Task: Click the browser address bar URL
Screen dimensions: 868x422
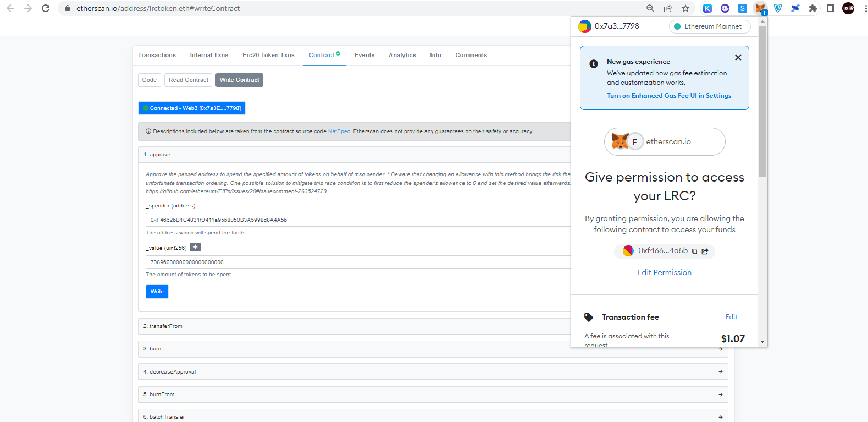Action: pyautogui.click(x=158, y=8)
